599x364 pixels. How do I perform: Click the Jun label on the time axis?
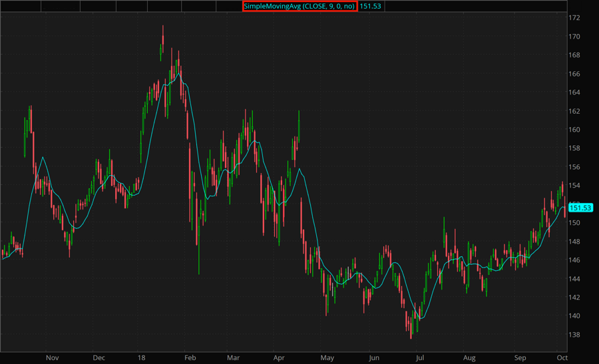(374, 357)
